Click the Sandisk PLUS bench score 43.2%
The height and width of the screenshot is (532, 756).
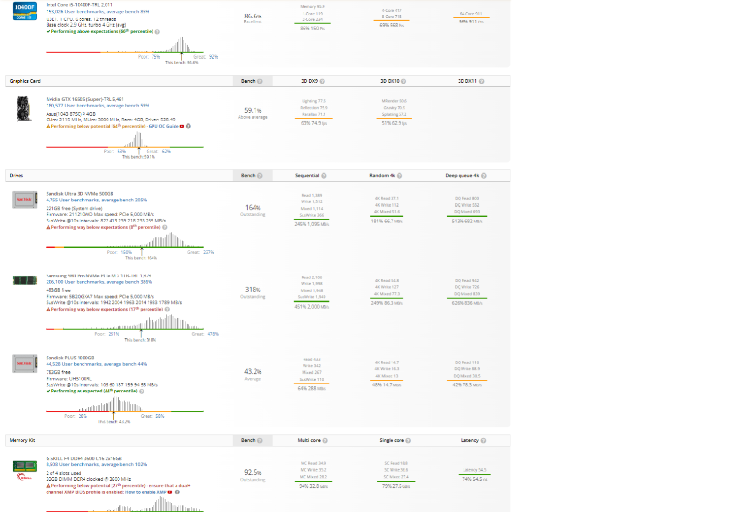click(253, 372)
